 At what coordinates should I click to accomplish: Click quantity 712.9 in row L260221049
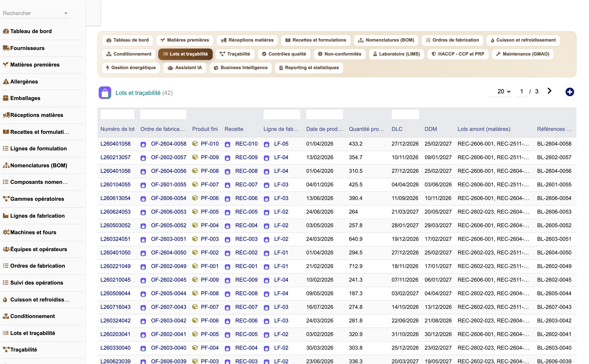355,266
